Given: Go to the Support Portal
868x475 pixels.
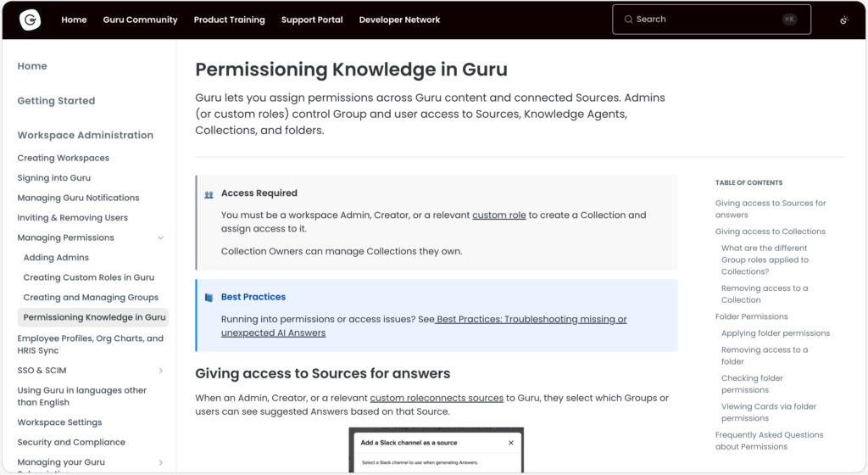Looking at the screenshot, I should coord(312,20).
